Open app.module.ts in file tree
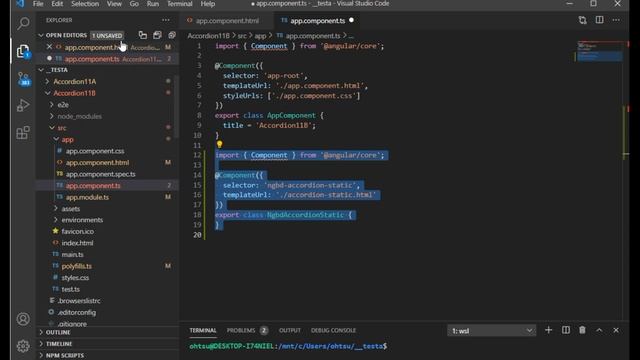The width and height of the screenshot is (640, 360). point(87,197)
